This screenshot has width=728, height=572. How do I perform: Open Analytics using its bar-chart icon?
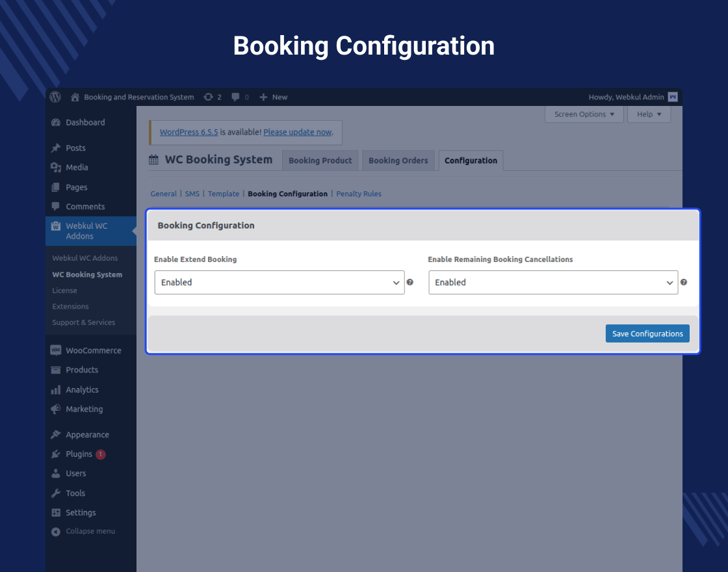tap(56, 389)
